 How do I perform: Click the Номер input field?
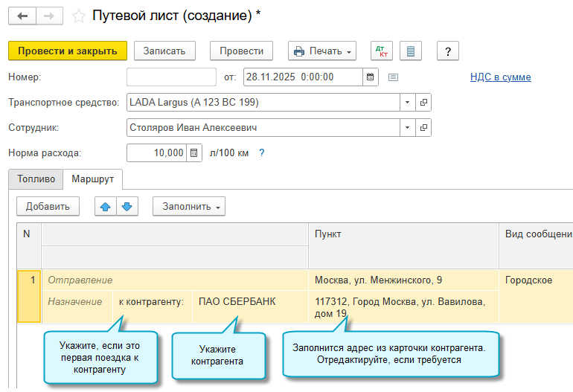pos(171,77)
